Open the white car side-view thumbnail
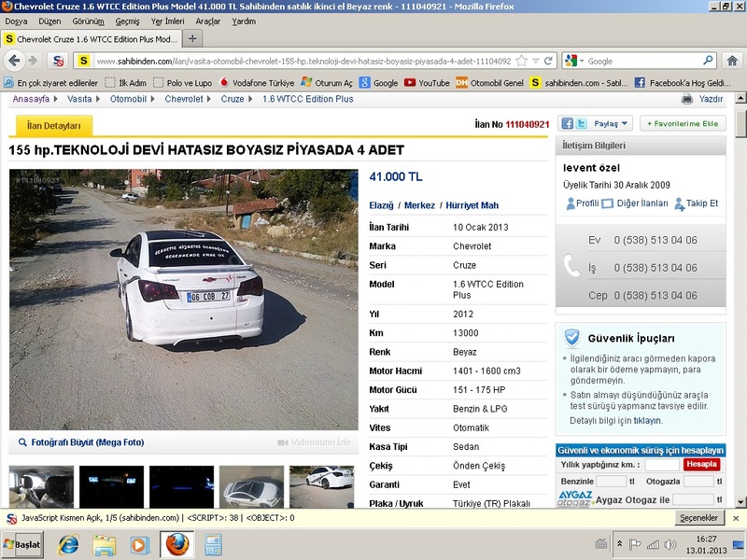Screen dimensions: 747x560 [x=321, y=486]
